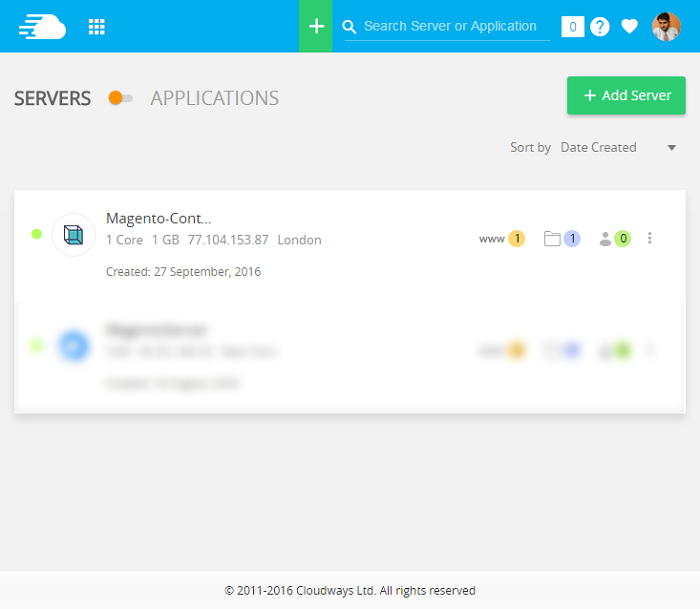
Task: Open the projects folder icon for Magento-Cont...
Action: click(x=552, y=238)
